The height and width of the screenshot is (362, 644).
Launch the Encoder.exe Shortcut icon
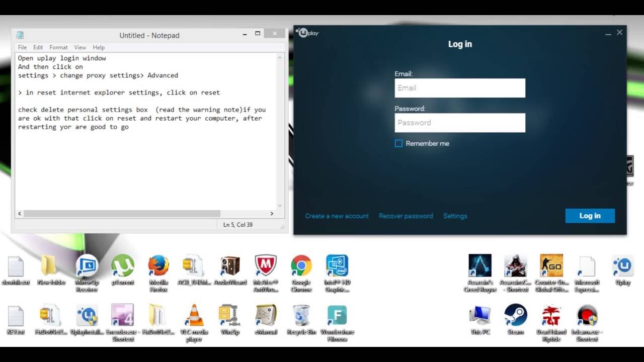[x=122, y=323]
